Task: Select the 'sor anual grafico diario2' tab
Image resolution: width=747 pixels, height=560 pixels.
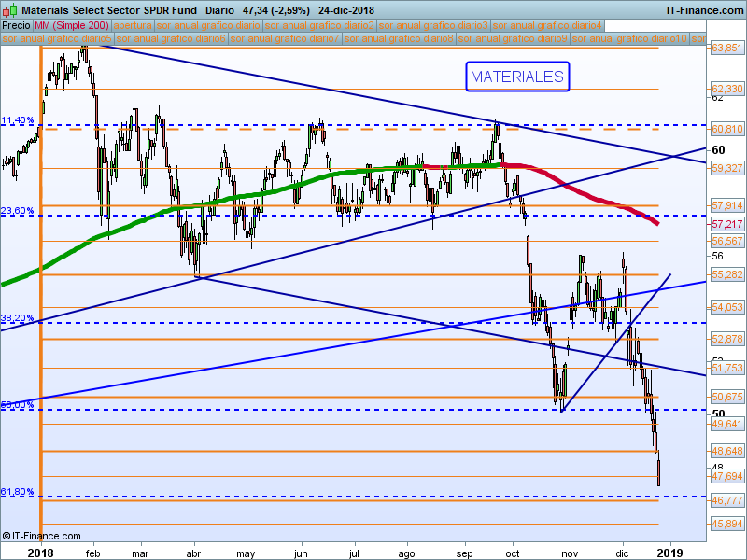Action: tap(322, 26)
